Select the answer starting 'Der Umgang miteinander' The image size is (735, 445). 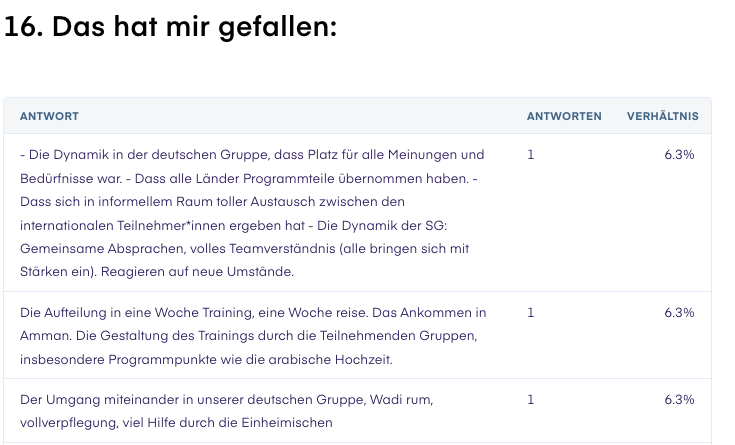(x=226, y=411)
